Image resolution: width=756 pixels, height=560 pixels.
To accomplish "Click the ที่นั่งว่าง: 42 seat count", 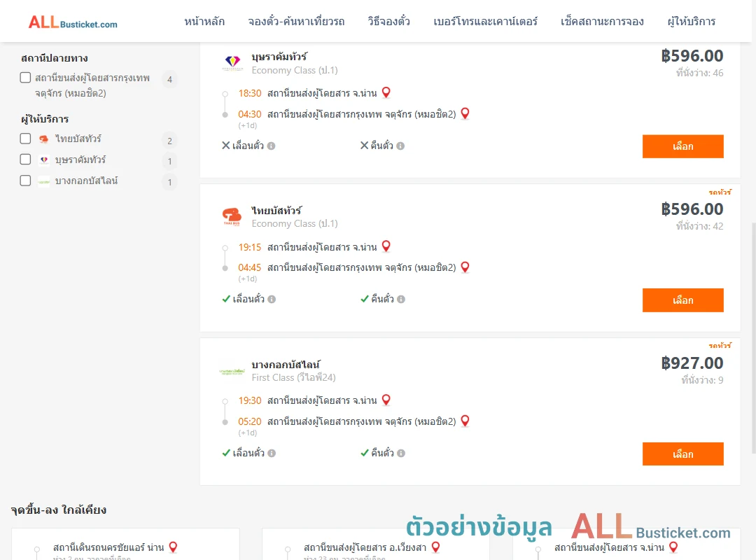I will 699,226.
